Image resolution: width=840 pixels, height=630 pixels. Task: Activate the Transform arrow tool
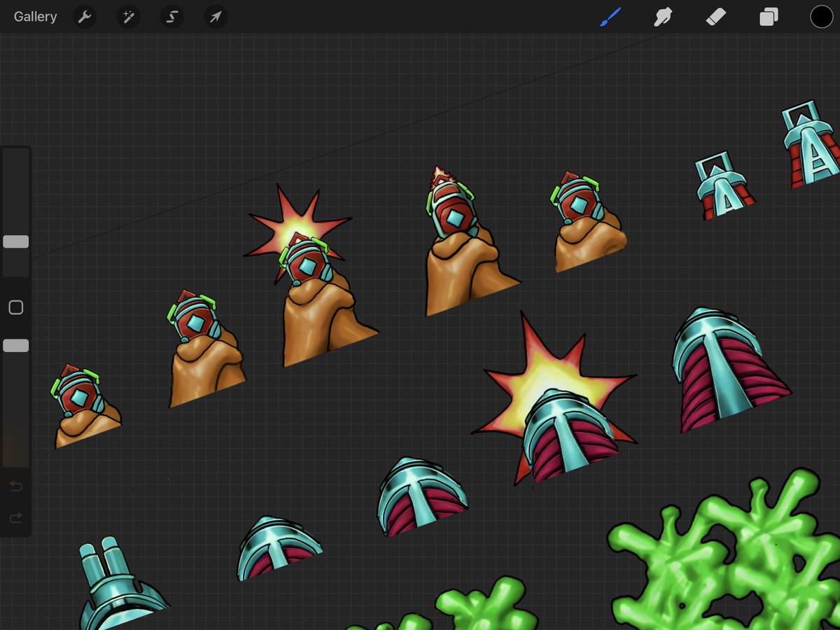click(x=216, y=17)
